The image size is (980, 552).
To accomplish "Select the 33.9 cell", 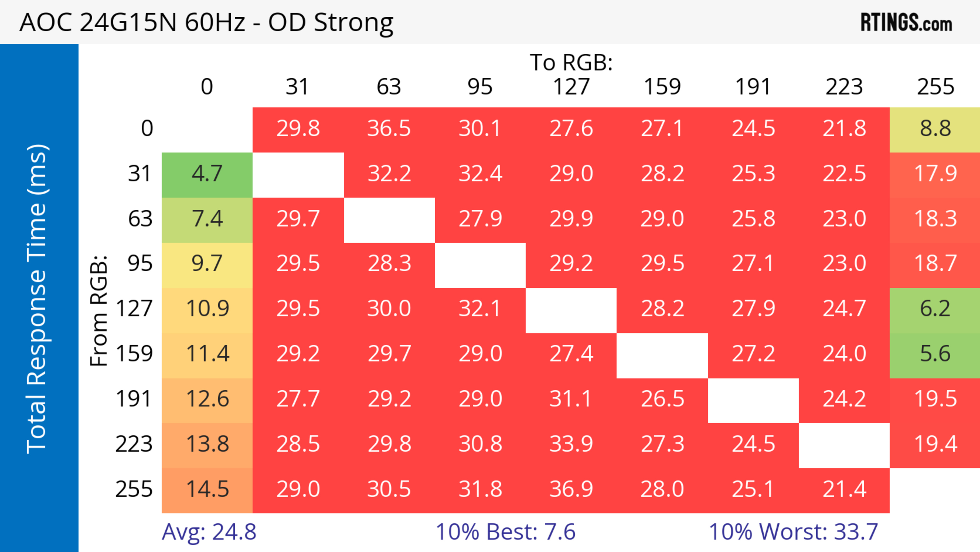I will [x=571, y=444].
